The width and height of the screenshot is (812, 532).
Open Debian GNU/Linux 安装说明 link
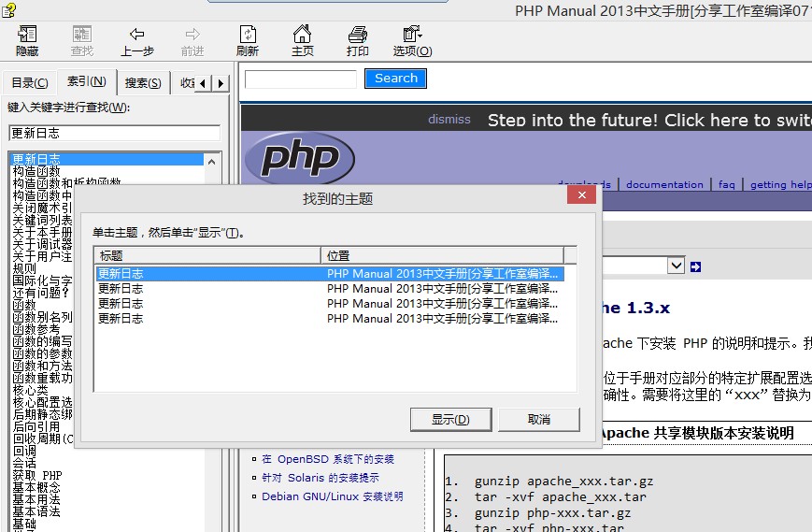tap(332, 496)
